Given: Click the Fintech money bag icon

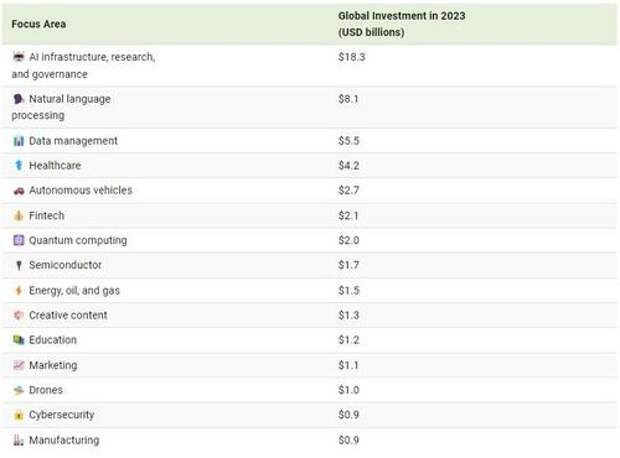Looking at the screenshot, I should (19, 216).
